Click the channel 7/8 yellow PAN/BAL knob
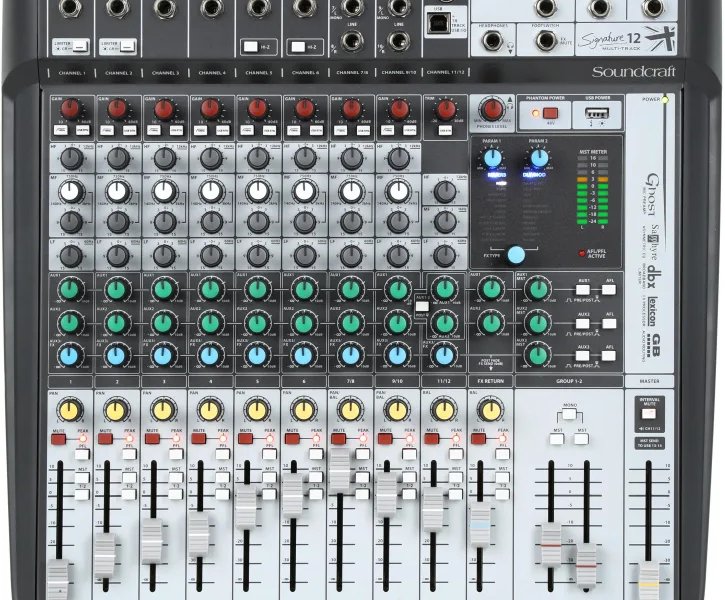 pos(350,410)
